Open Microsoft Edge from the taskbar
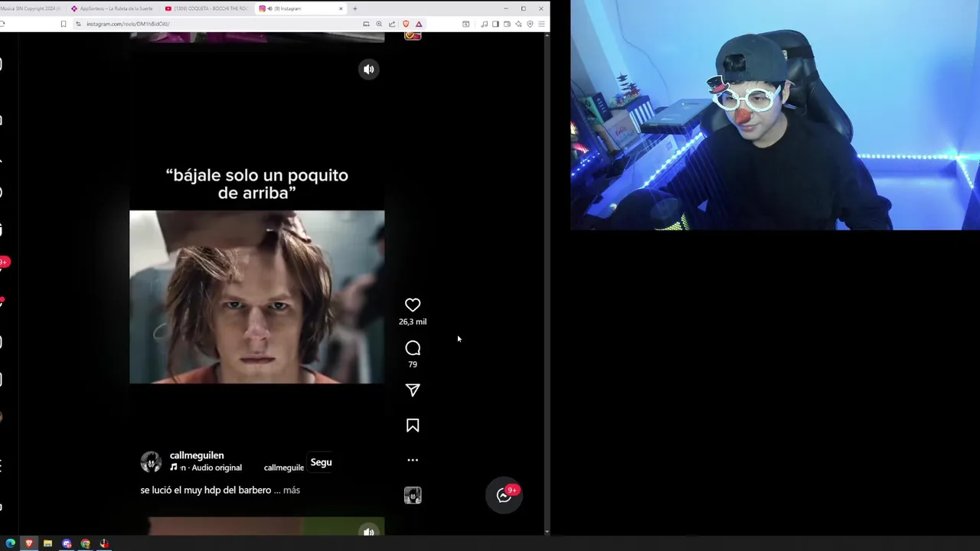Screen dimensions: 980x551 [11, 543]
